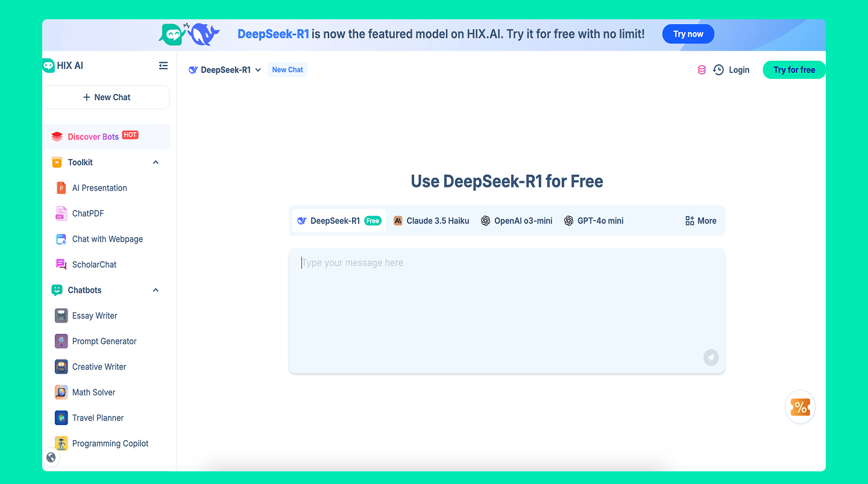
Task: Select the DeepSeek-R1 Free model tab
Action: (x=339, y=221)
